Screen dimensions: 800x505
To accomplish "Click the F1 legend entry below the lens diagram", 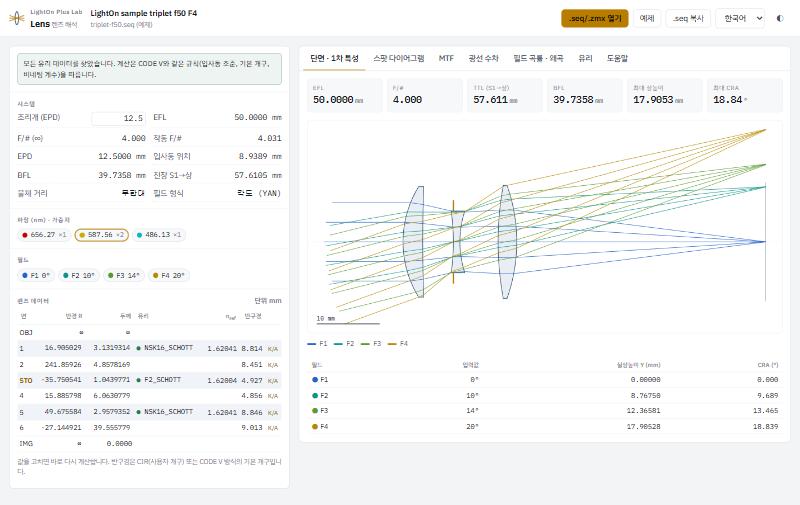I will [x=317, y=344].
